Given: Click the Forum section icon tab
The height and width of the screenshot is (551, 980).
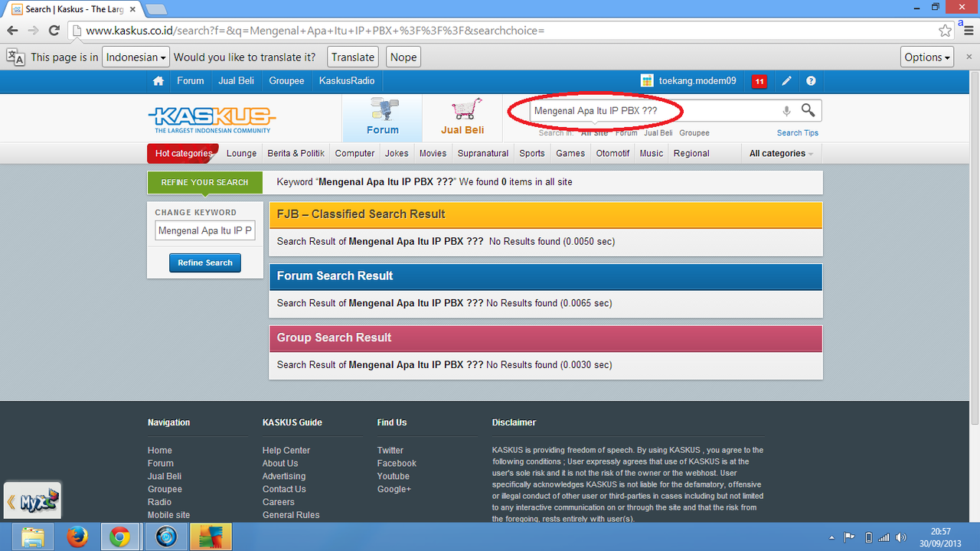Looking at the screenshot, I should coord(382,118).
